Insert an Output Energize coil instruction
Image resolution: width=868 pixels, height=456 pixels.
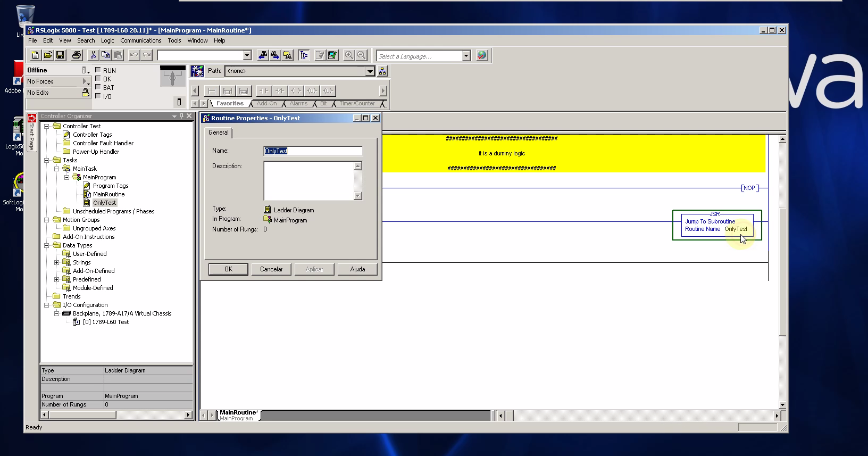(296, 90)
